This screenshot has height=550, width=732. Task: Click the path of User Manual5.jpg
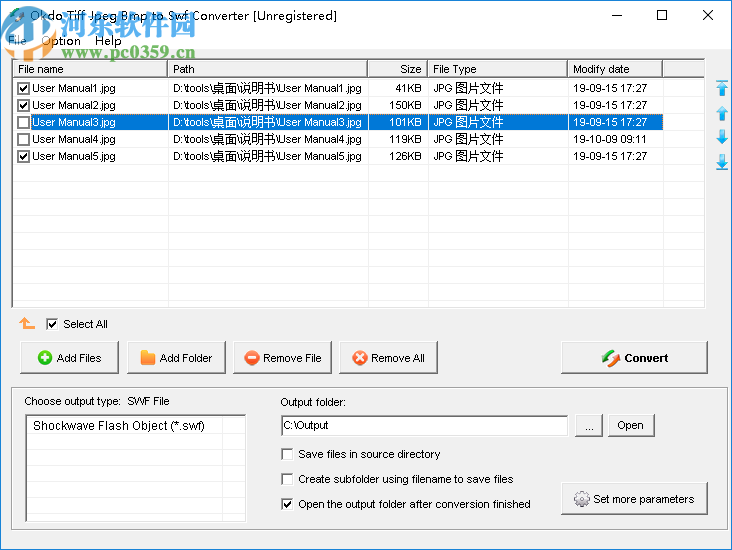(x=267, y=156)
